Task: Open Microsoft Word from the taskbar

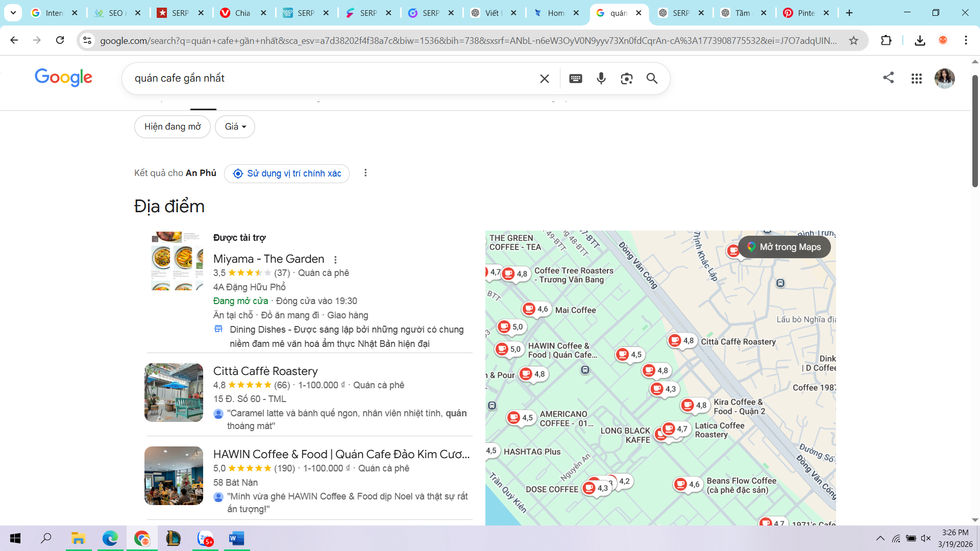Action: (x=236, y=538)
